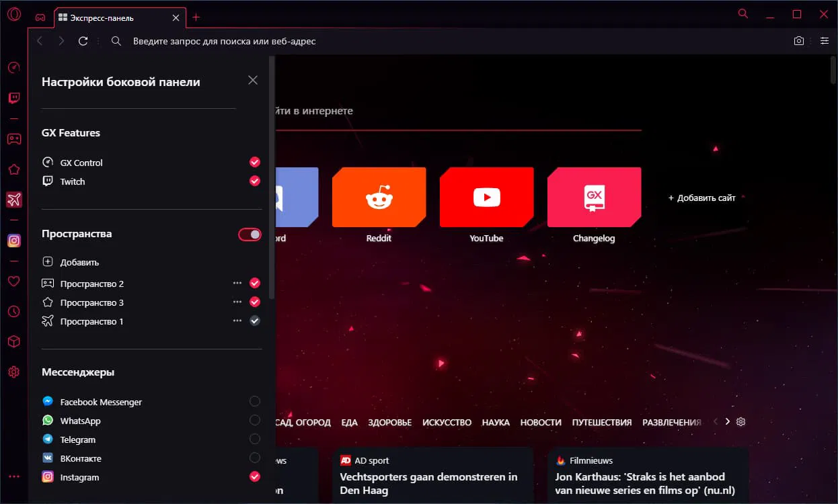The height and width of the screenshot is (504, 838).
Task: Go forward with the forward arrow
Action: [61, 41]
